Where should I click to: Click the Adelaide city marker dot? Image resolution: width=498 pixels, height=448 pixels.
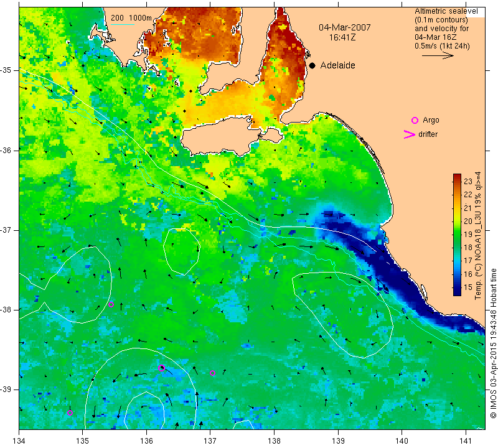click(312, 65)
